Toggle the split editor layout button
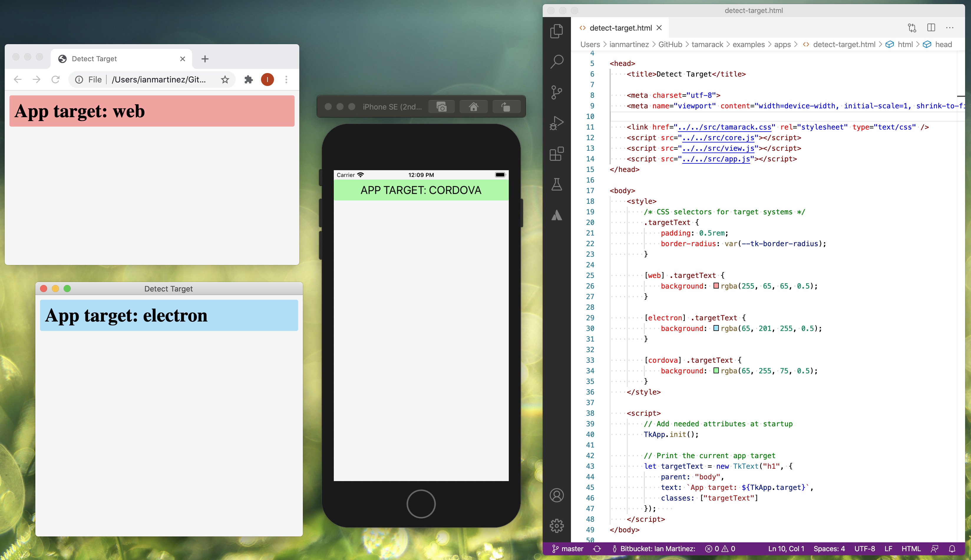Screen dimensions: 971x560 931,28
